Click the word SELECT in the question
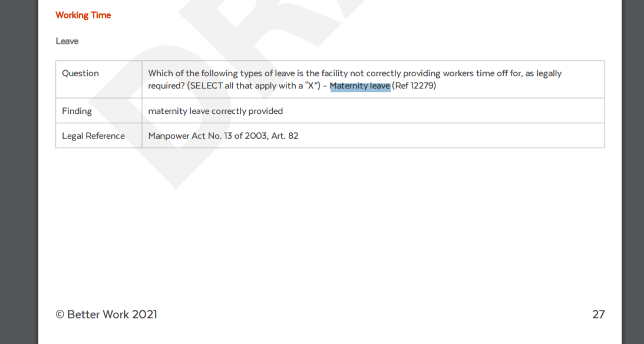Screen dimensions: 644x344 point(206,86)
